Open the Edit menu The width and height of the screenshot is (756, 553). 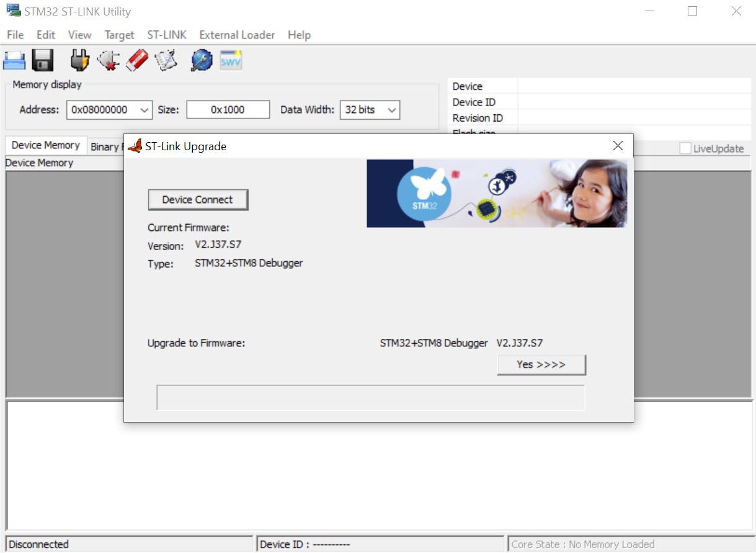click(46, 35)
